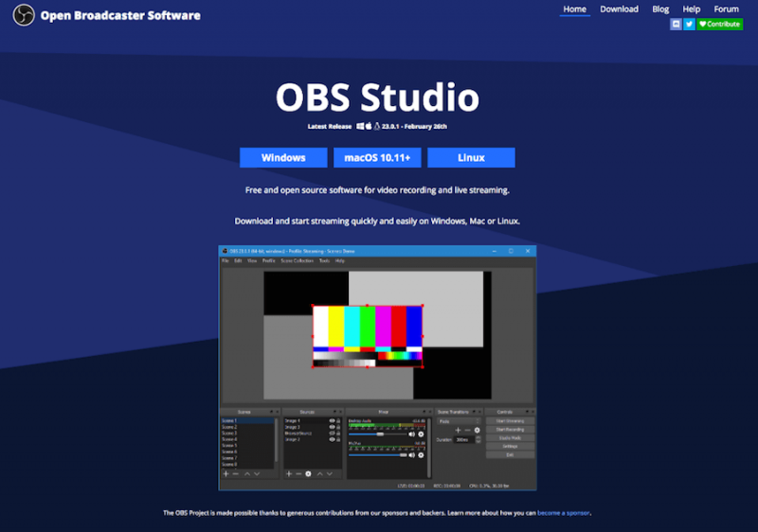Open the OBS logo home link
Screen dimensions: 758x532
point(23,15)
